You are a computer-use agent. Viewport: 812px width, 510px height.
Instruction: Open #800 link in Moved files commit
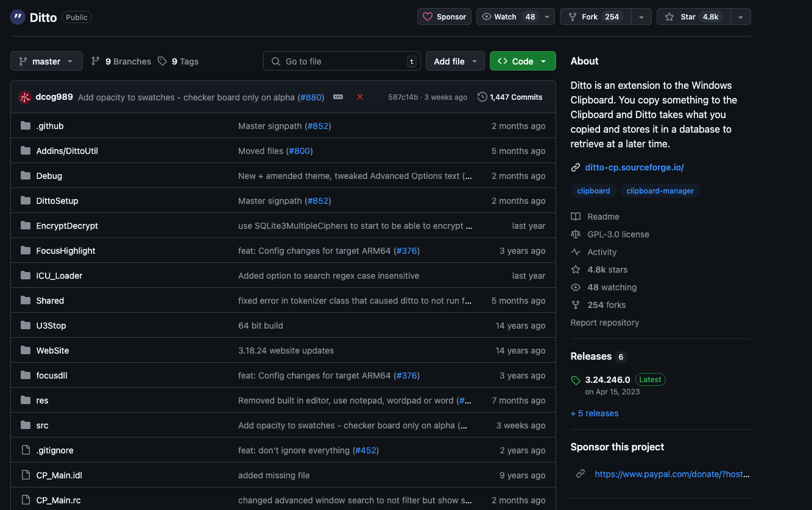[x=299, y=151]
